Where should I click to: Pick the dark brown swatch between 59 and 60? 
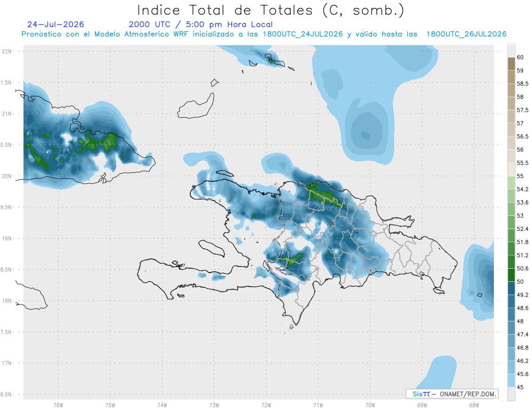pos(511,64)
